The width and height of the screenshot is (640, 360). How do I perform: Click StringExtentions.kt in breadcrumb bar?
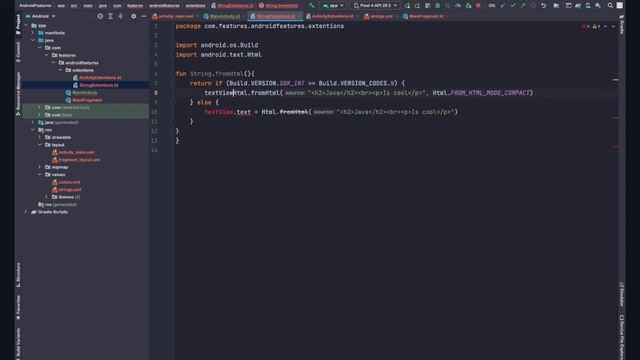tap(232, 6)
